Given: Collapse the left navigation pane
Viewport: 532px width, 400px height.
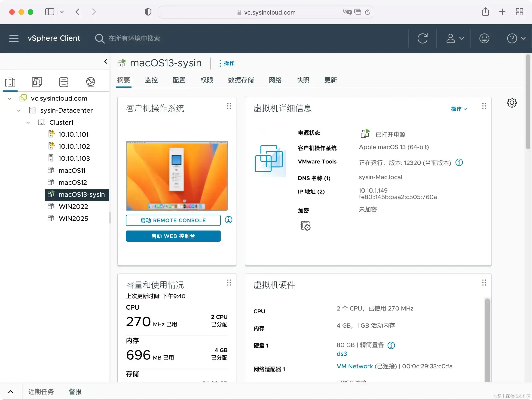Looking at the screenshot, I should point(106,61).
